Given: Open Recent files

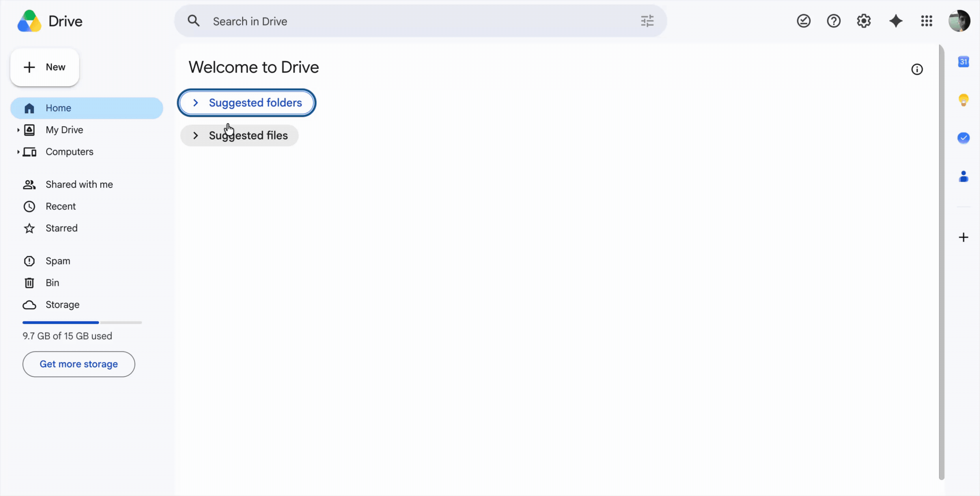Looking at the screenshot, I should tap(60, 206).
